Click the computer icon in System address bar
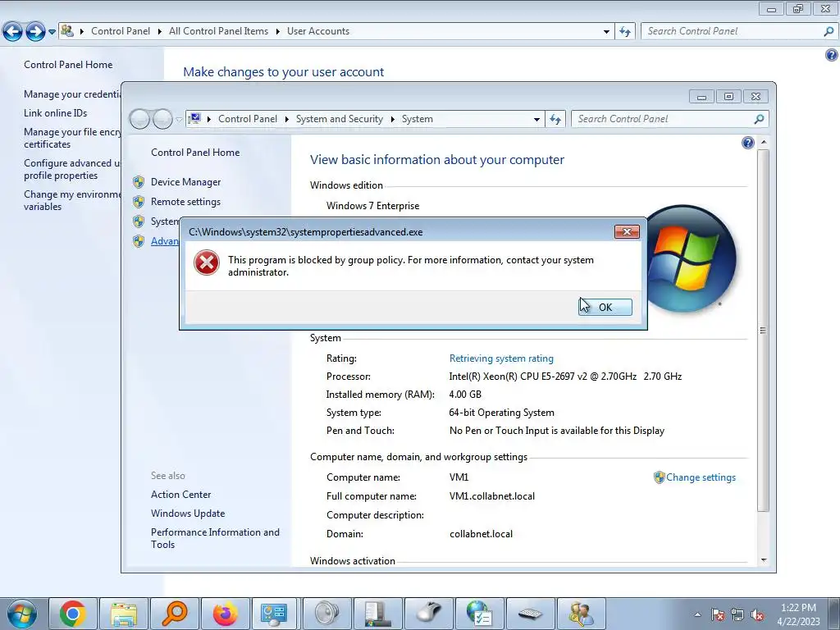The image size is (840, 630). [195, 118]
